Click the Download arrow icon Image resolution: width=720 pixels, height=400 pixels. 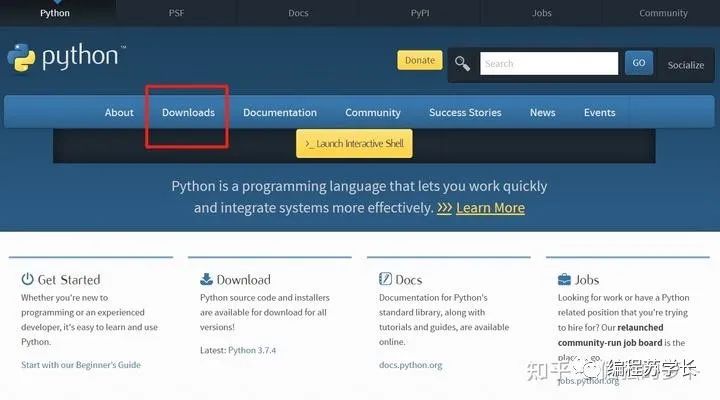206,279
